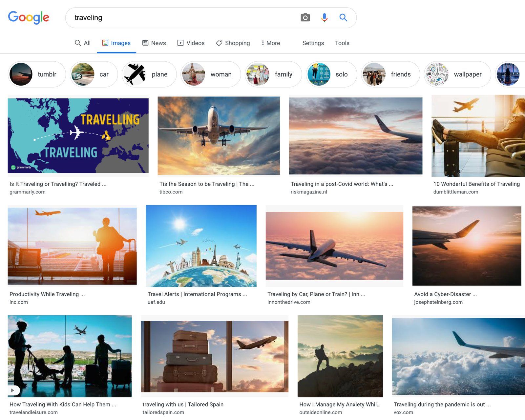Image resolution: width=525 pixels, height=420 pixels.
Task: Switch to the All tab
Action: click(83, 43)
